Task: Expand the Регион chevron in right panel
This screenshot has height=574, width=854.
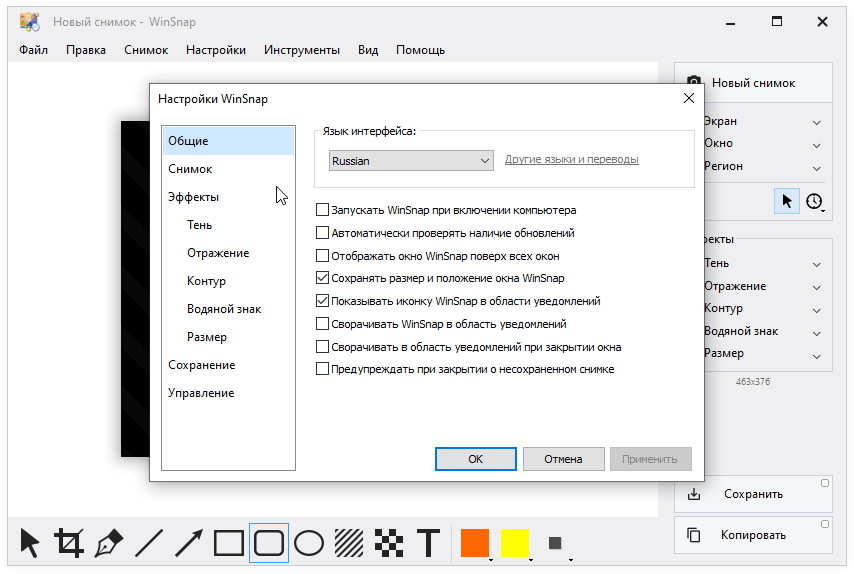Action: [x=817, y=168]
